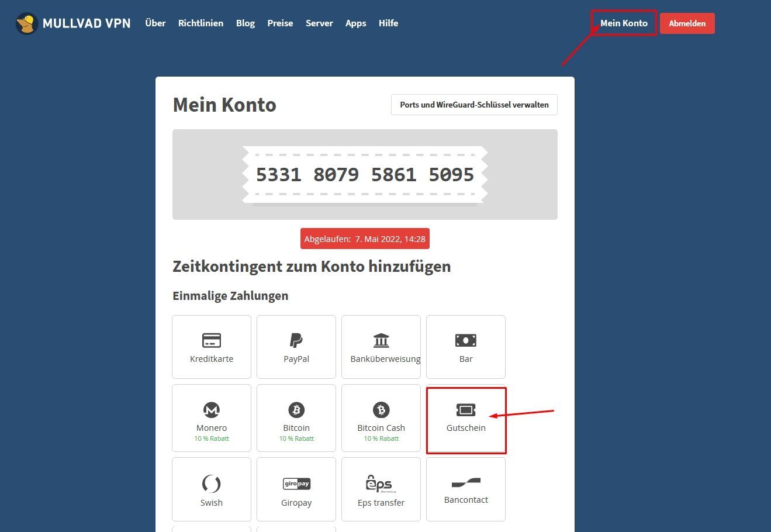The image size is (771, 532).
Task: Select the Monero coin icon
Action: (212, 410)
